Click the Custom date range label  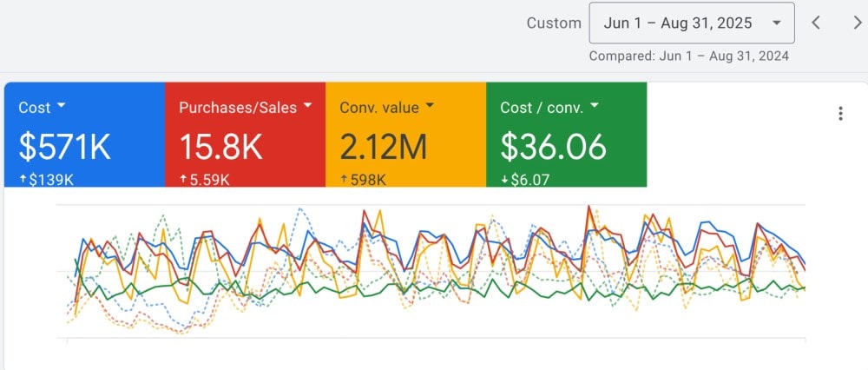click(x=553, y=23)
